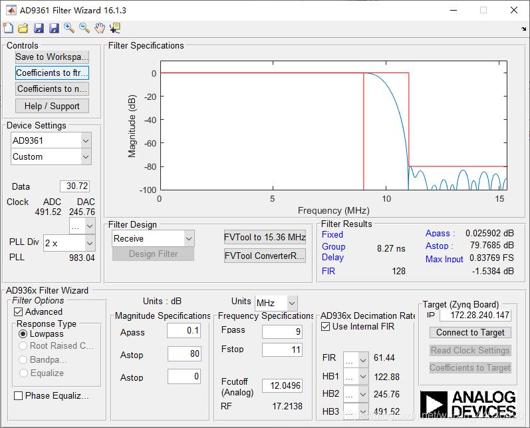Click the Fpass input field
The width and height of the screenshot is (530, 428).
coord(282,332)
